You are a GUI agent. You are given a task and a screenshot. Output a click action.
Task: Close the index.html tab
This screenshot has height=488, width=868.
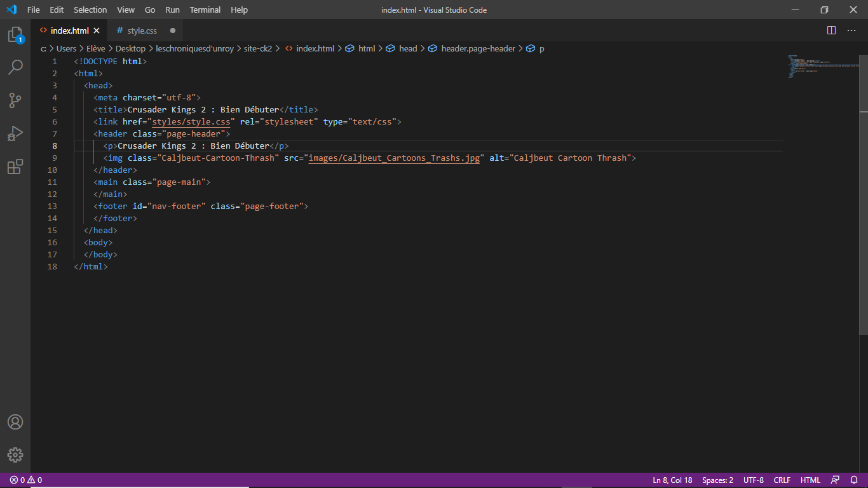(x=97, y=30)
